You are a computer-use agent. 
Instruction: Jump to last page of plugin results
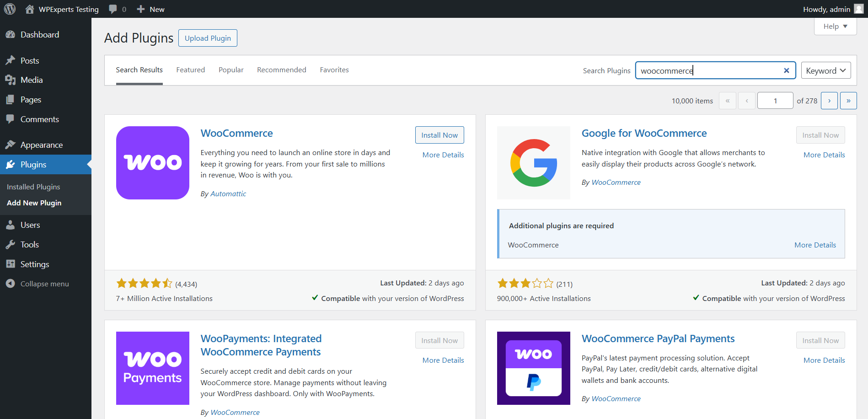(x=848, y=101)
